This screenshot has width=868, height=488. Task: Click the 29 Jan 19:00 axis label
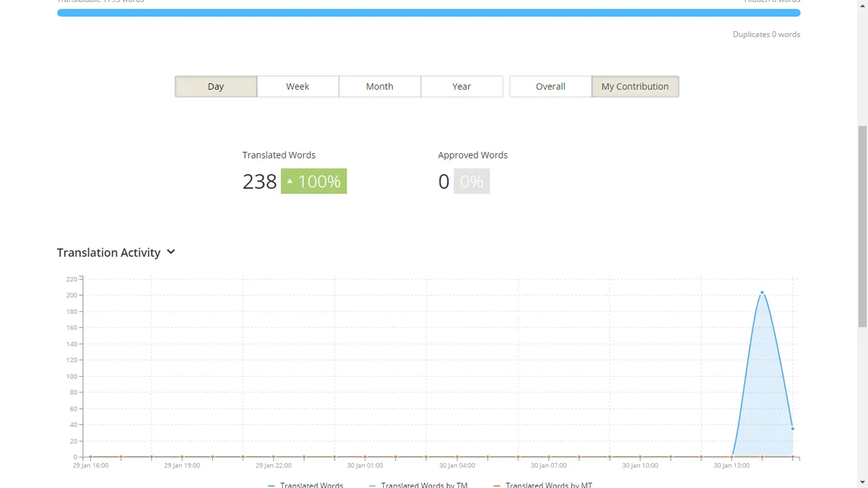182,466
